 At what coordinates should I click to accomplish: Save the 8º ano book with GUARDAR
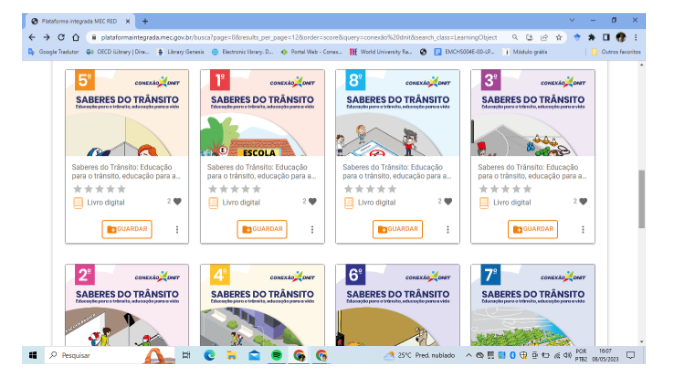tap(398, 229)
